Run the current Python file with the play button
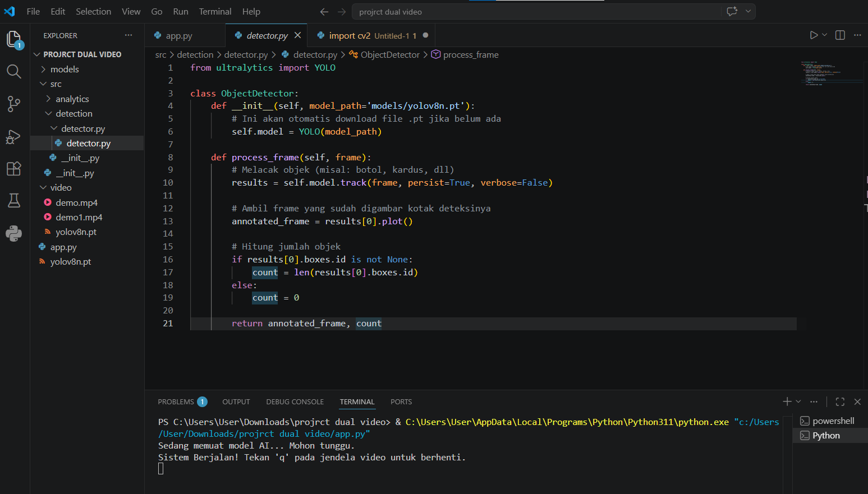 812,34
